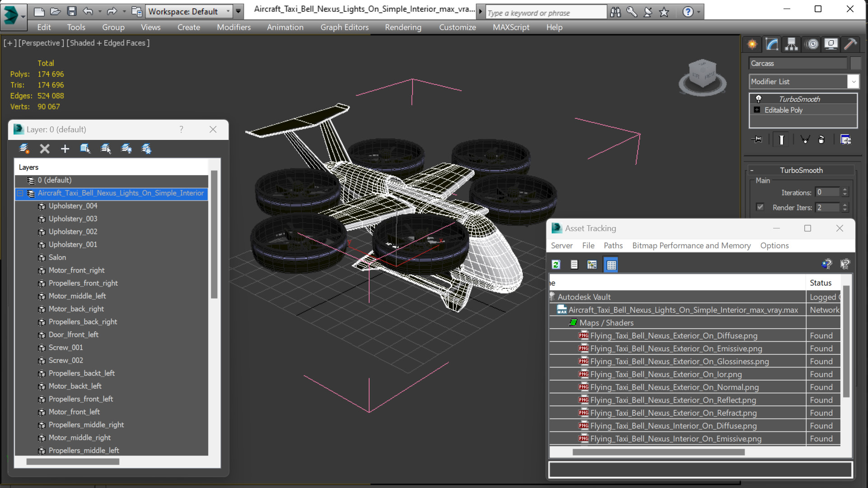Image resolution: width=868 pixels, height=488 pixels.
Task: Click Configure Modifier Sets icon
Action: coord(845,139)
